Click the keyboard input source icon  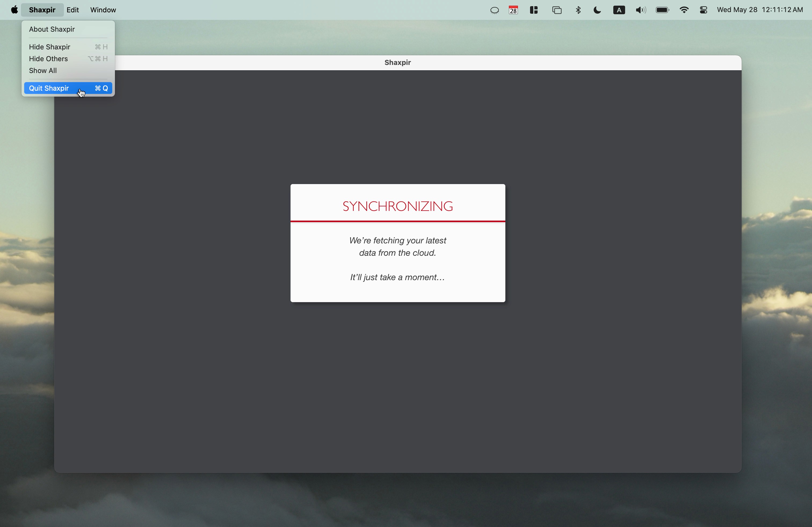pyautogui.click(x=619, y=10)
